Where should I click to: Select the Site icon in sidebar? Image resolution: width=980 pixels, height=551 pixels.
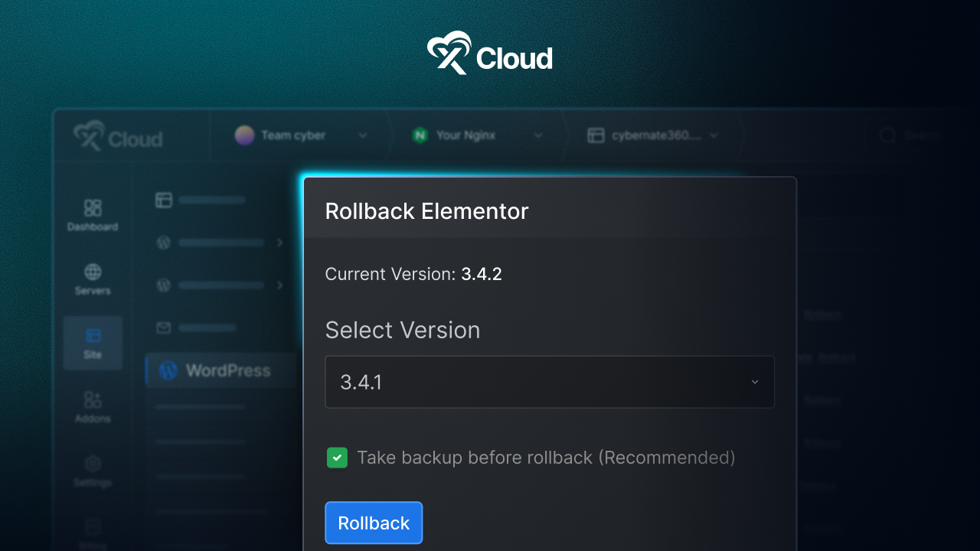pos(93,337)
